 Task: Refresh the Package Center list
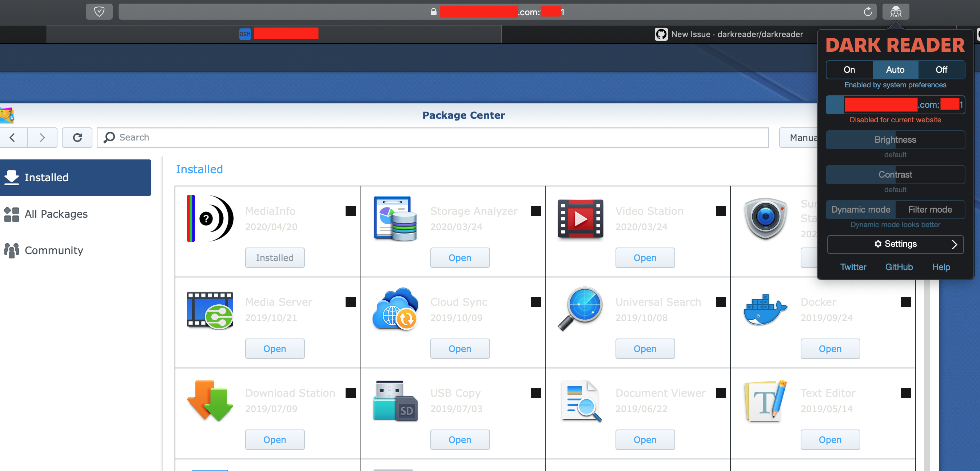pyautogui.click(x=77, y=138)
